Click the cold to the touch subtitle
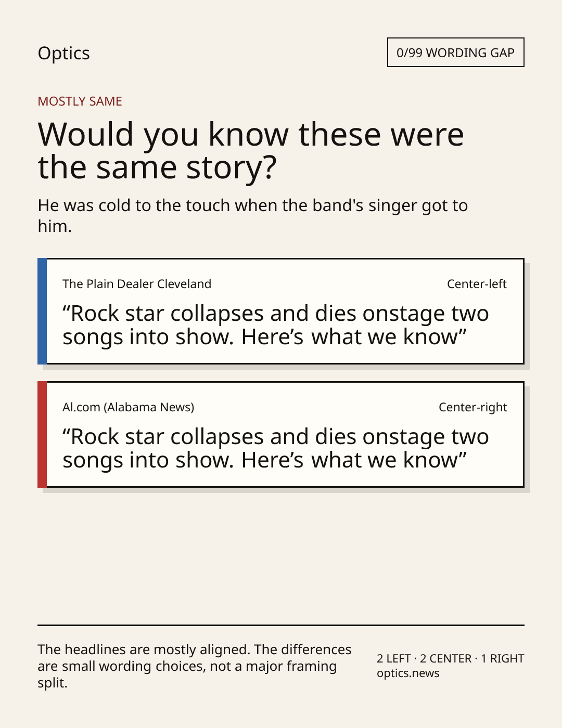562x728 pixels. tap(252, 215)
